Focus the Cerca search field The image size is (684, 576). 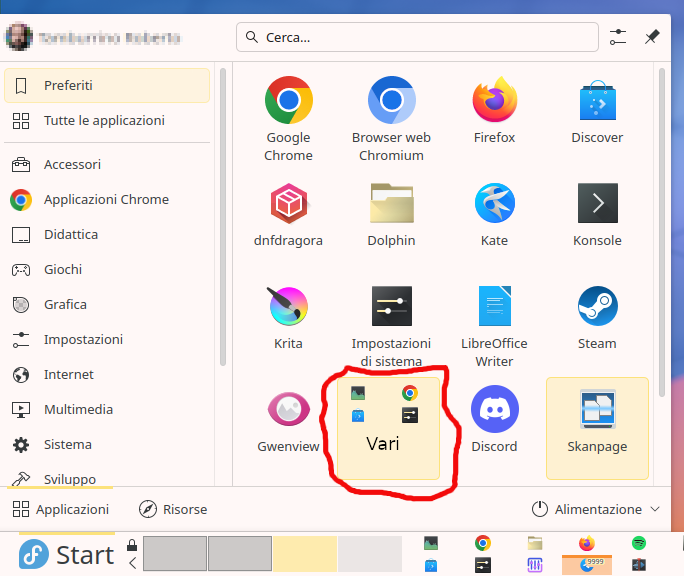[417, 37]
